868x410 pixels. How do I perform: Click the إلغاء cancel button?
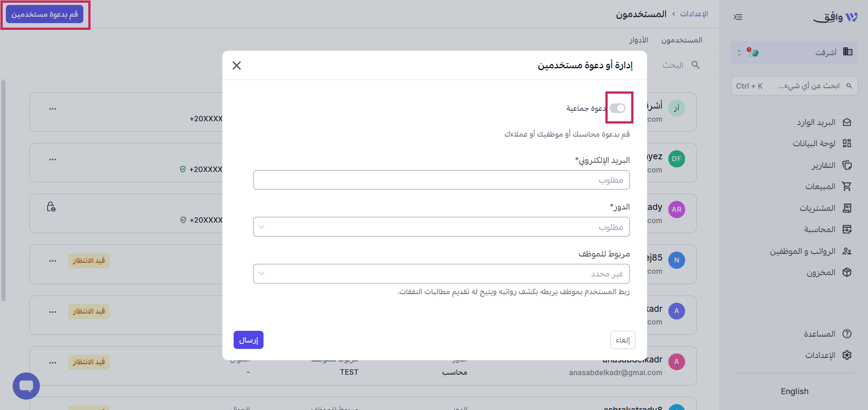(x=623, y=340)
